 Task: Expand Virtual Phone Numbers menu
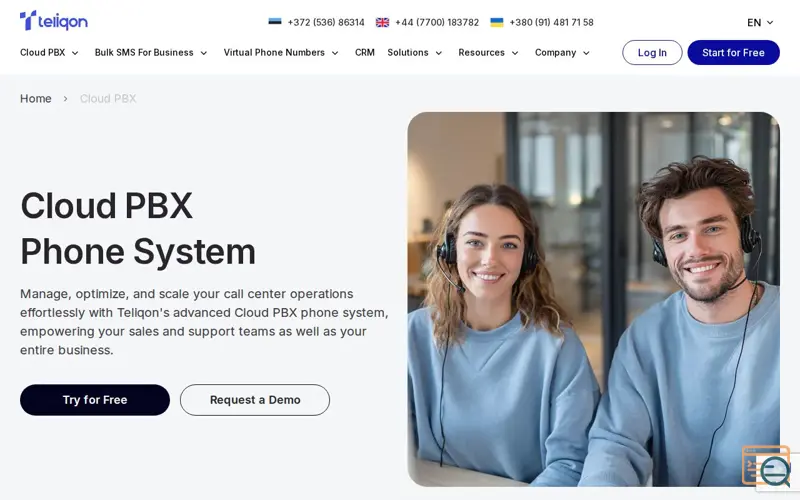[x=281, y=53]
